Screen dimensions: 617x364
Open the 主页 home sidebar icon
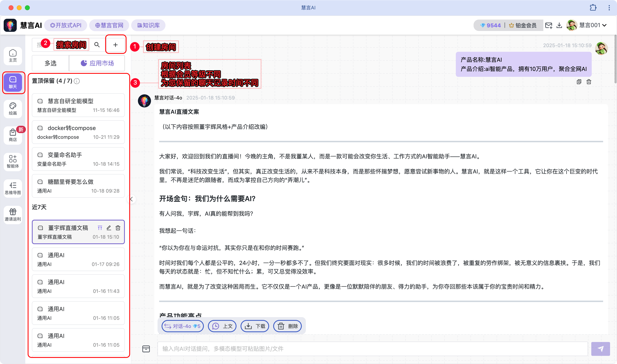pos(13,56)
